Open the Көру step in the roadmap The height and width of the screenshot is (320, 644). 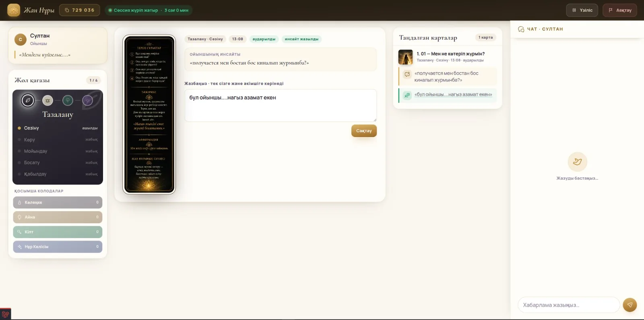pyautogui.click(x=58, y=139)
